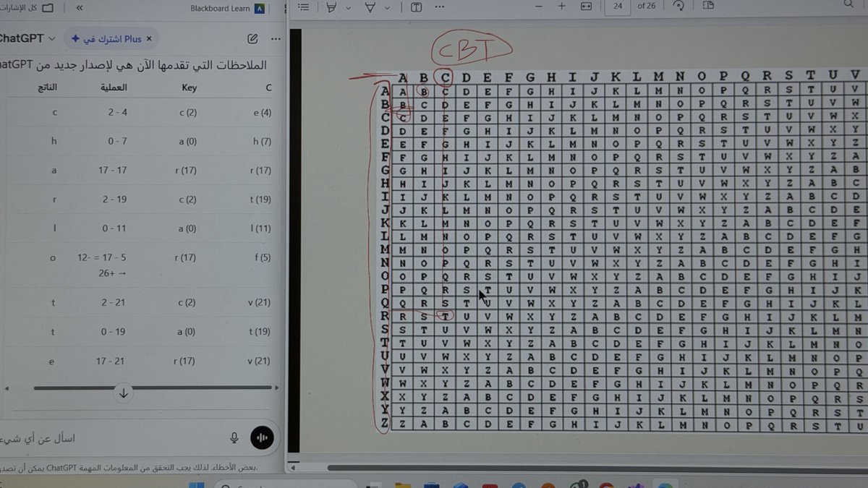Click the الناتج column header
The width and height of the screenshot is (868, 488).
[47, 87]
